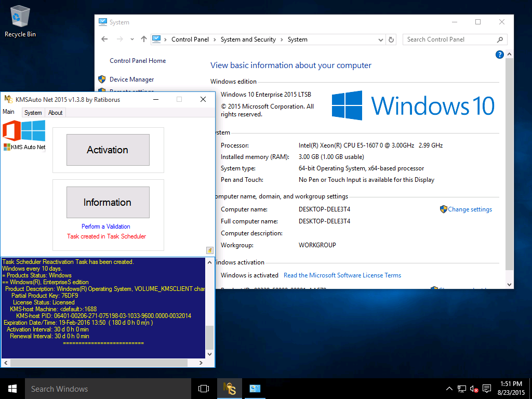Click the KMS Auto Net label
Image resolution: width=532 pixels, height=399 pixels.
click(28, 147)
